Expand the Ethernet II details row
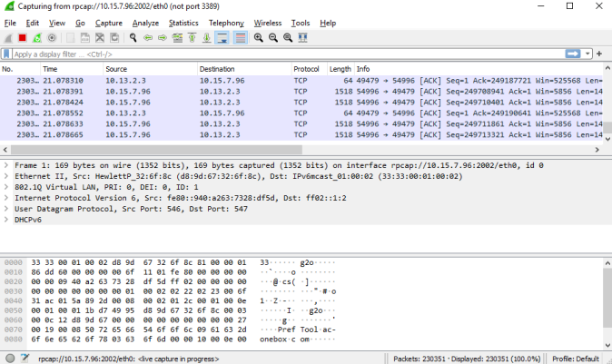This screenshot has width=612, height=364. pyautogui.click(x=7, y=178)
